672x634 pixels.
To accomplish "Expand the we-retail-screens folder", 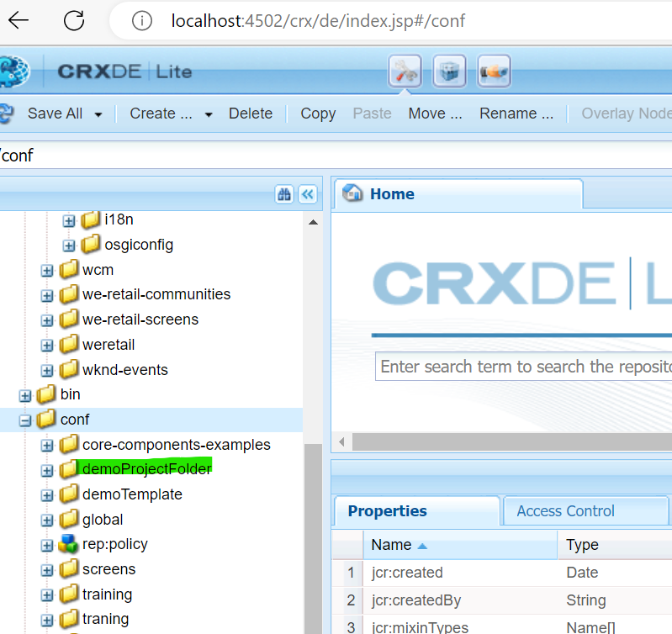I will tap(47, 321).
